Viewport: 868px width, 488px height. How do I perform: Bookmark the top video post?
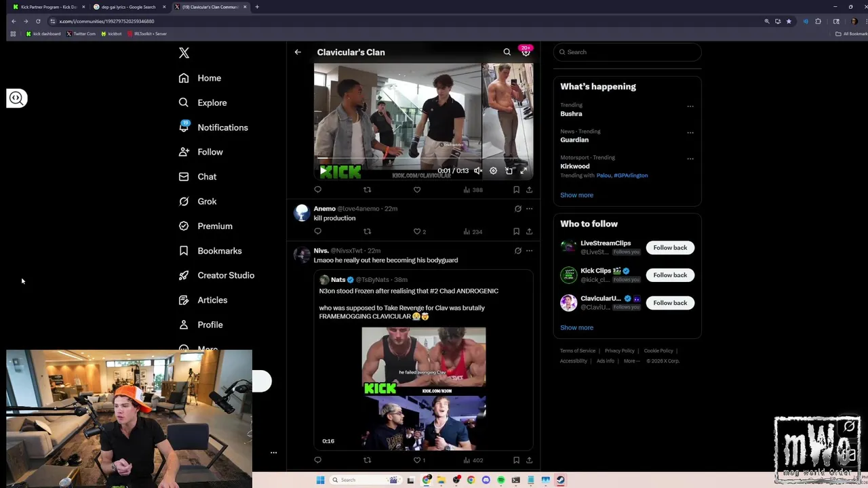pos(516,190)
